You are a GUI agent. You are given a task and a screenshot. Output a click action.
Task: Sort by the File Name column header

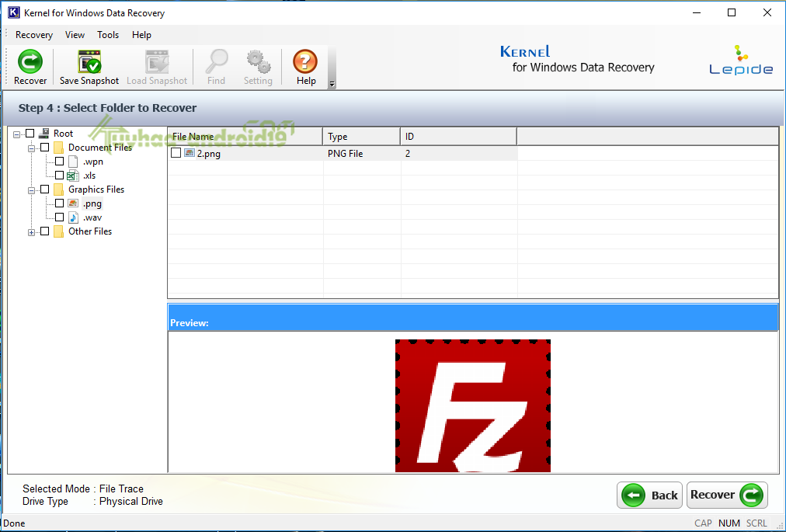click(x=245, y=137)
